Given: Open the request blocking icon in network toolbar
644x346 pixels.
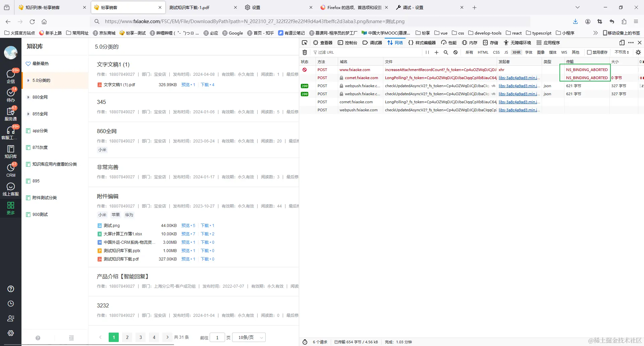Looking at the screenshot, I should 455,52.
